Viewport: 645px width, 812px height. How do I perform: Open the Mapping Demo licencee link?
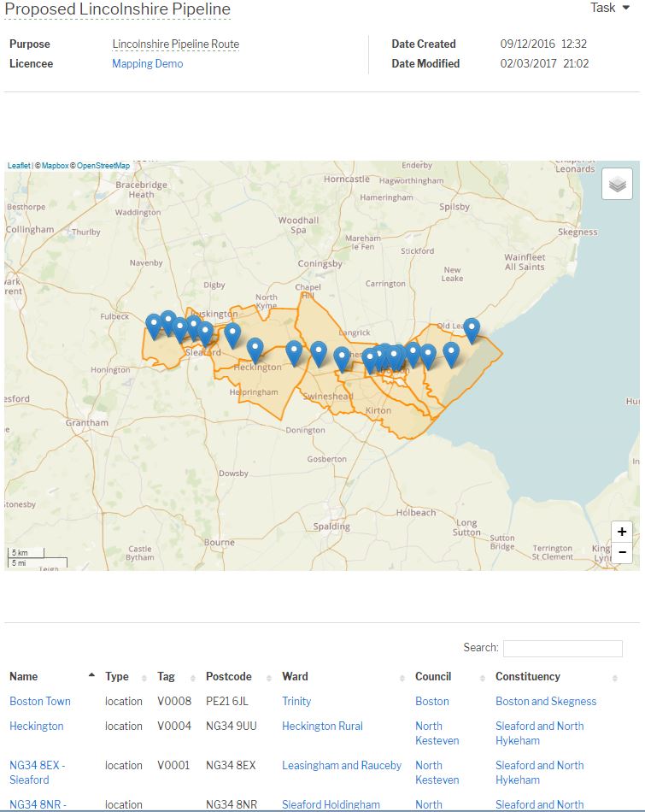click(x=147, y=63)
